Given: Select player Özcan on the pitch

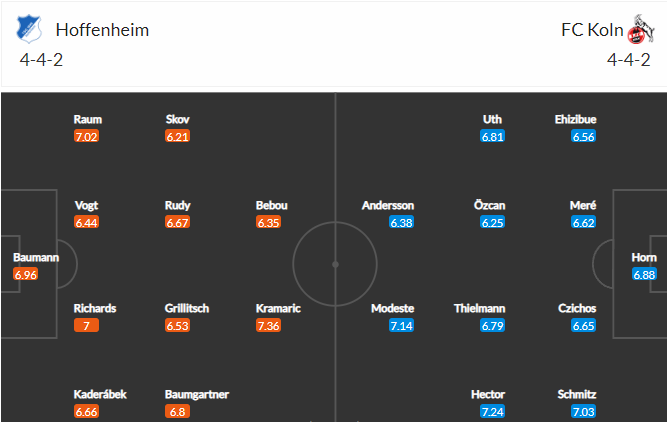Looking at the screenshot, I should coord(489,205).
